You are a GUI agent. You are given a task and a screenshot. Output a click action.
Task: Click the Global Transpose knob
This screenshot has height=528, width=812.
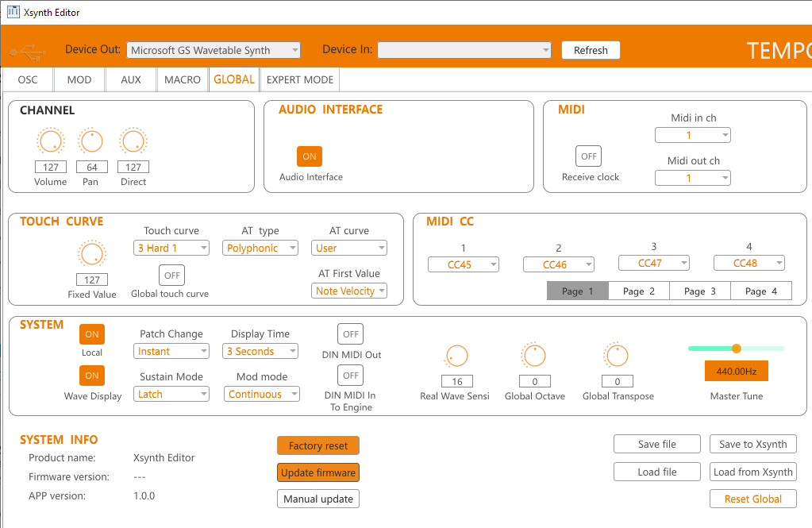[x=617, y=356]
